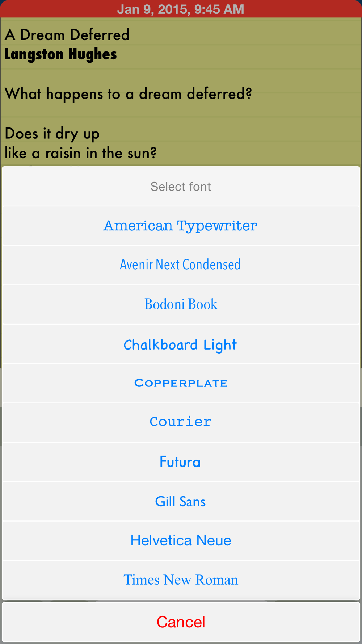
Task: Tap the bold 'Langston Hughes' line
Action: (x=60, y=54)
